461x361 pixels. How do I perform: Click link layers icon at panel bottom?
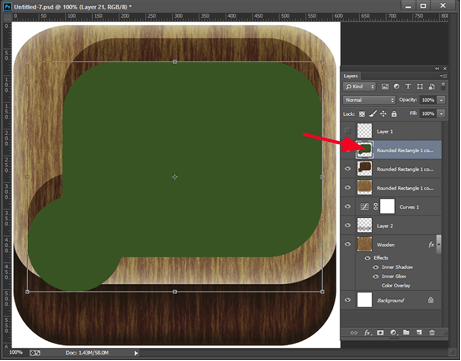click(354, 333)
